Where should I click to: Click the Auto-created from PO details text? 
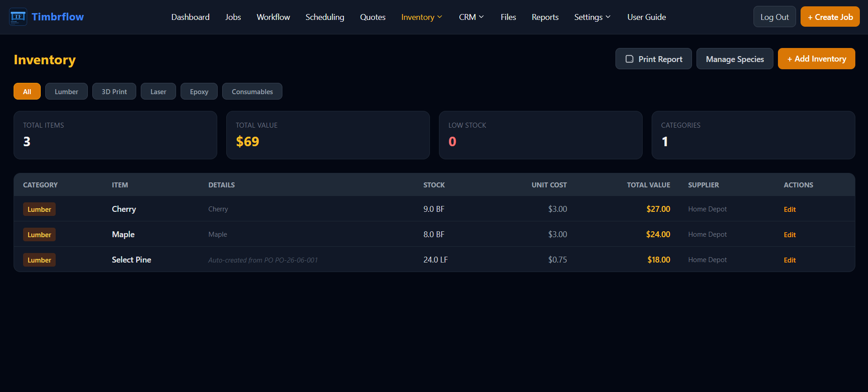pos(263,260)
